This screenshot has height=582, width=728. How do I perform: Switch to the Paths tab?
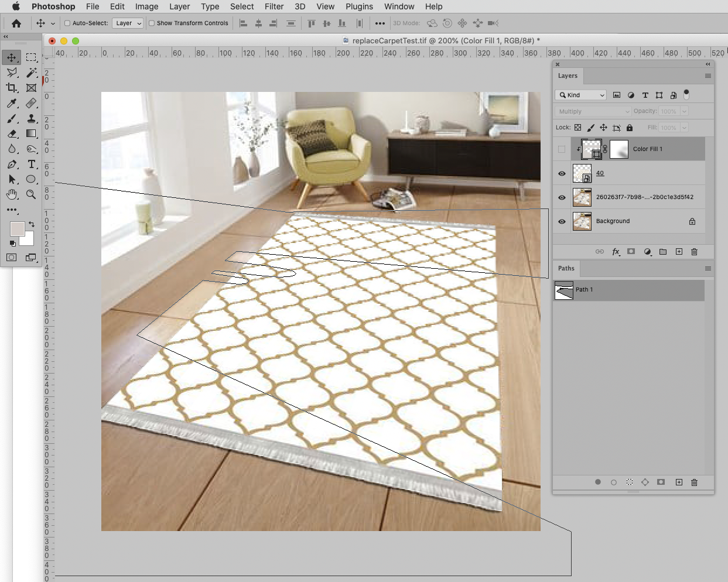click(566, 268)
